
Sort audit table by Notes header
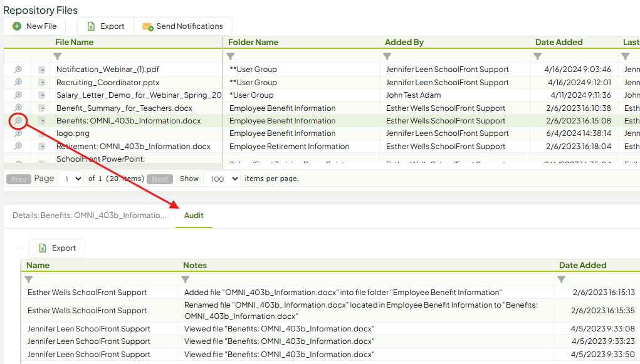(195, 265)
